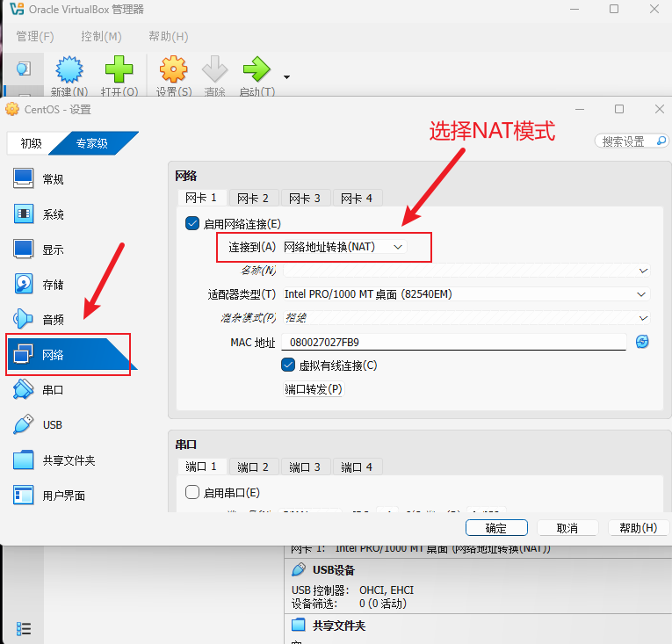This screenshot has height=644, width=672.
Task: Switch to 专家级 expert mode
Action: point(92,143)
